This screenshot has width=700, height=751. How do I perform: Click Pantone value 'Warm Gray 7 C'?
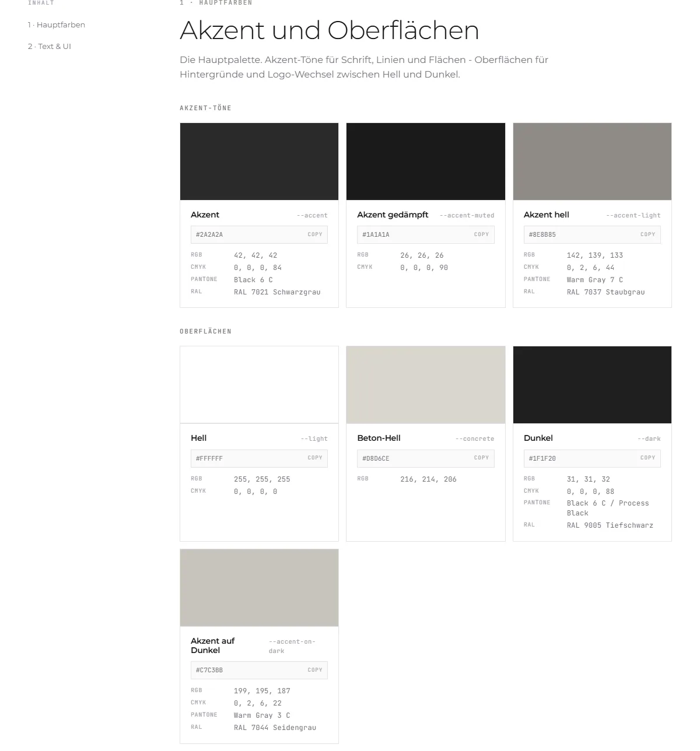click(x=595, y=280)
